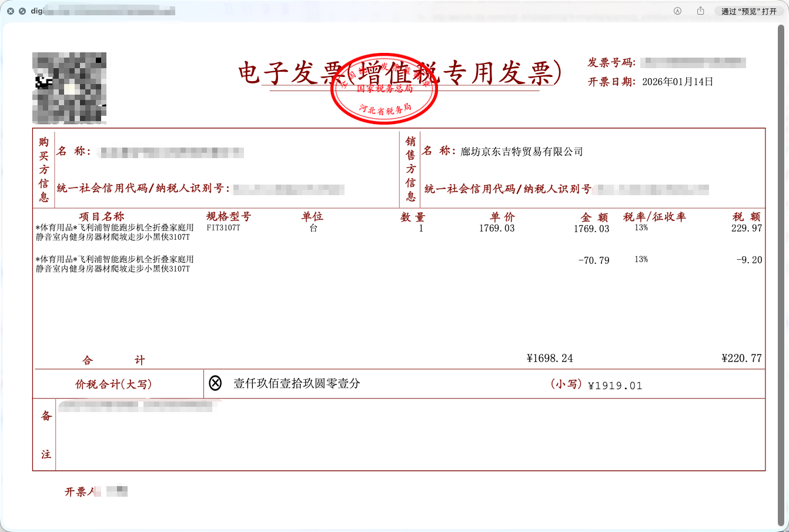Select the 合计 row amount ¥1698.24
Screen dimensions: 789x532
550,358
